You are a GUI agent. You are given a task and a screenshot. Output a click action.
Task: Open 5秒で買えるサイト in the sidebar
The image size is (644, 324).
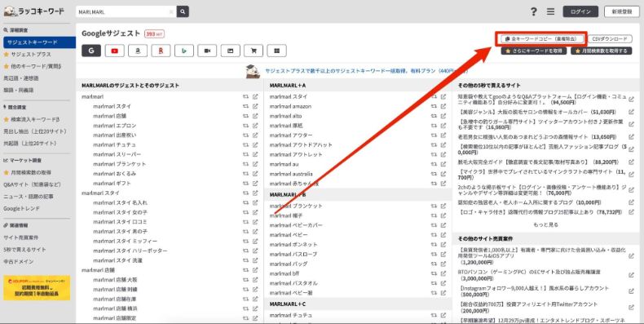click(x=24, y=250)
